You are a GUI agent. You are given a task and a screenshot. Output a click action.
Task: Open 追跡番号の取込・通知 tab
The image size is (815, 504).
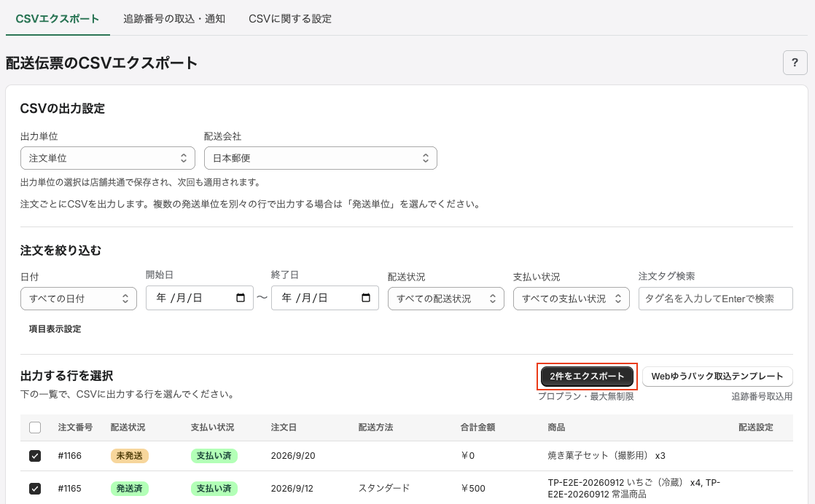[174, 19]
